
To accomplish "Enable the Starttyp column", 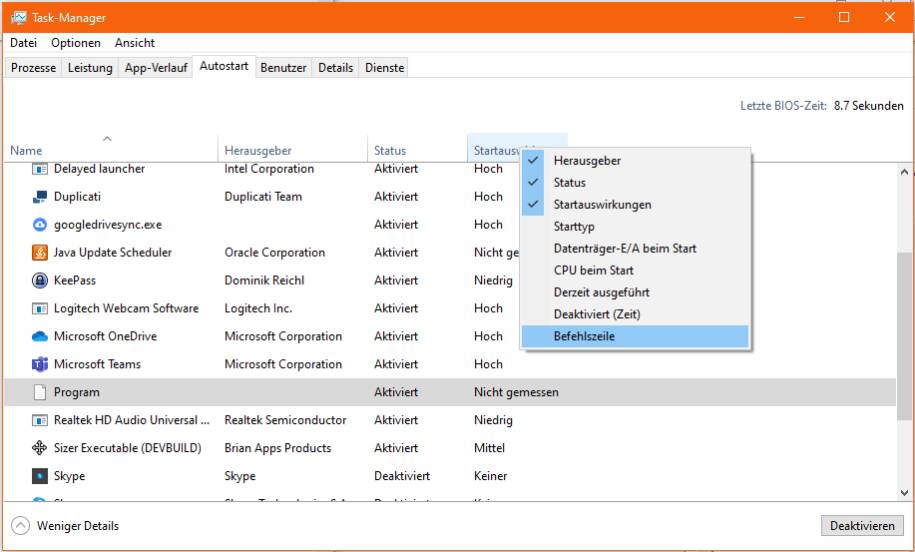I will [x=635, y=226].
